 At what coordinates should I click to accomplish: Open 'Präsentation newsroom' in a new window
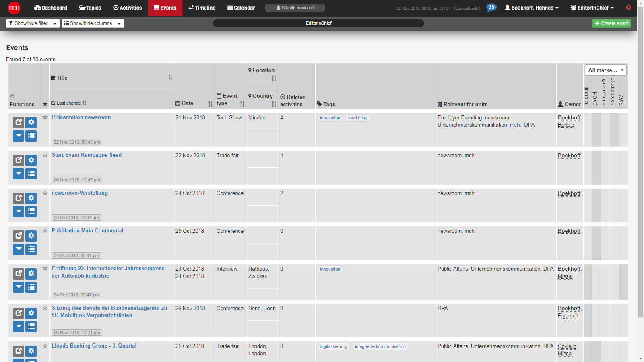18,122
